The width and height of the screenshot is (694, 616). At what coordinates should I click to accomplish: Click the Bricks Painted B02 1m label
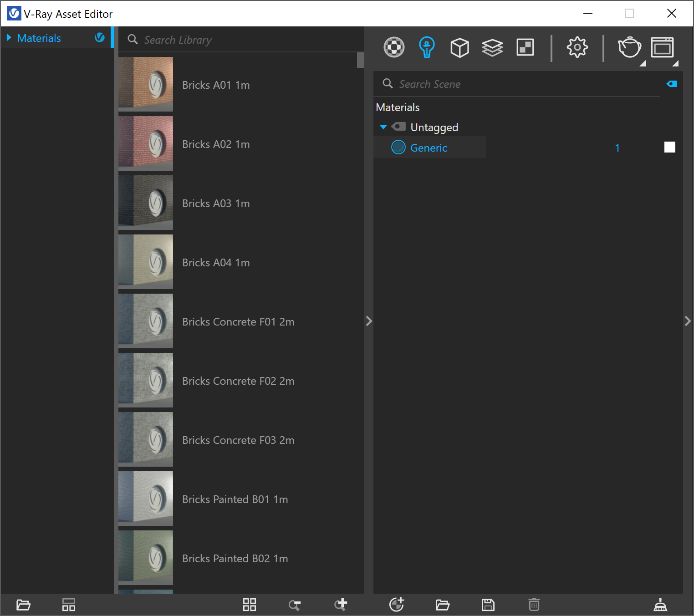(x=235, y=559)
